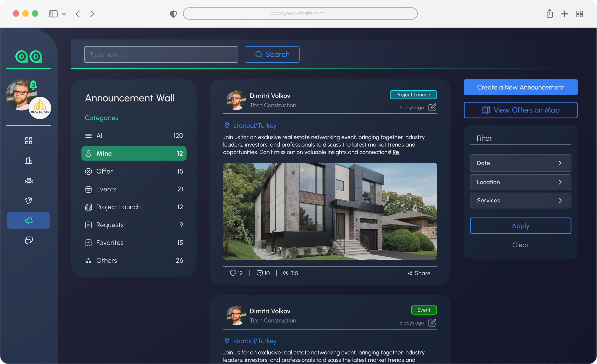Screen dimensions: 597x364
Task: Open comments on the first announcement
Action: click(x=260, y=273)
